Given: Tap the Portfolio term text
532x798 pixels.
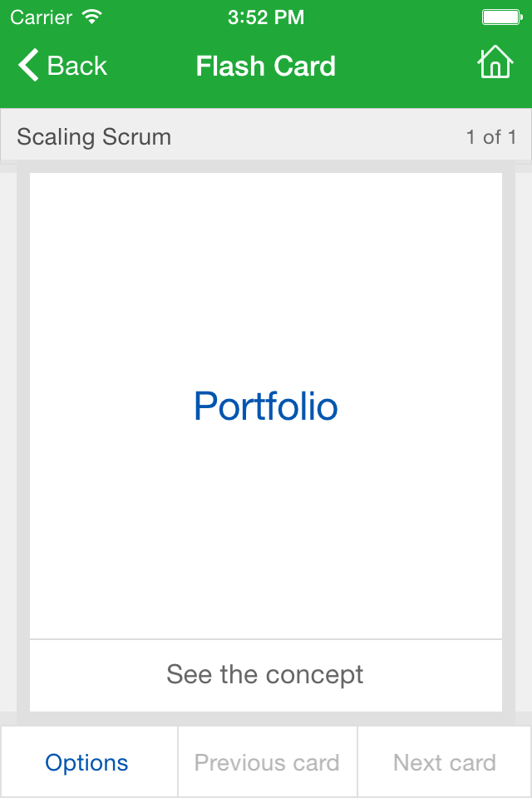Looking at the screenshot, I should coord(266,406).
